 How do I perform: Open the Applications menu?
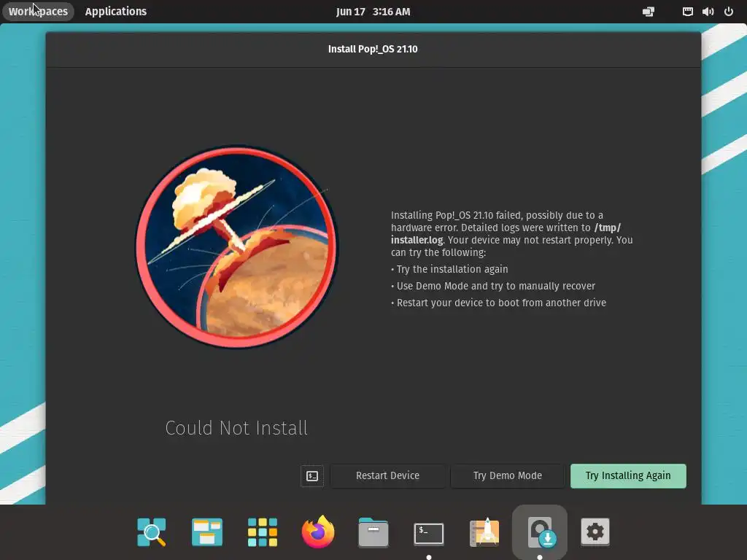point(116,12)
